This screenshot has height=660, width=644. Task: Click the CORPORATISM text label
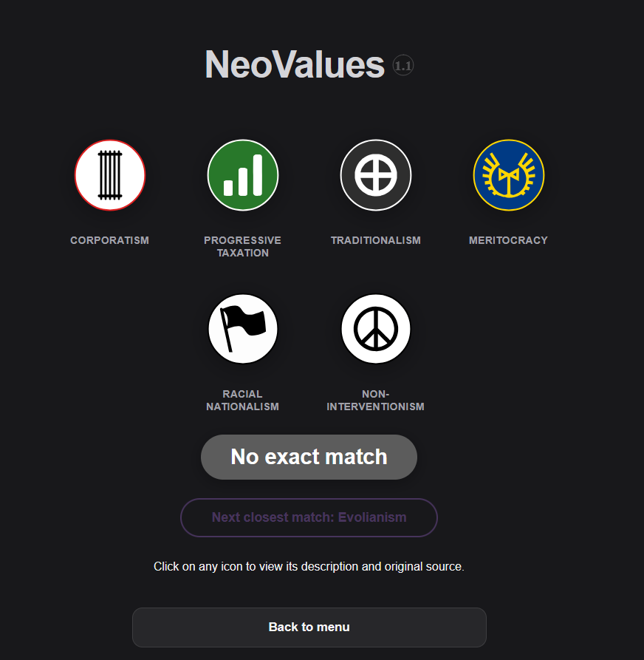point(110,240)
